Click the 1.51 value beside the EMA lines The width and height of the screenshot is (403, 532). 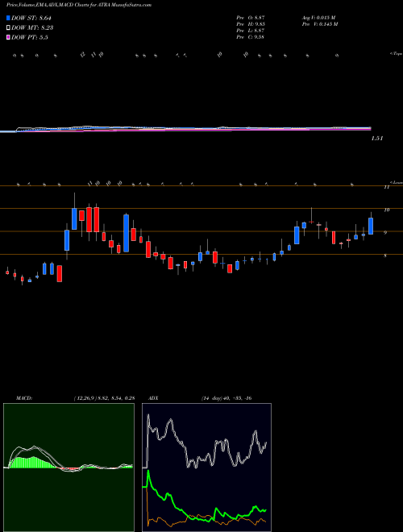(377, 139)
